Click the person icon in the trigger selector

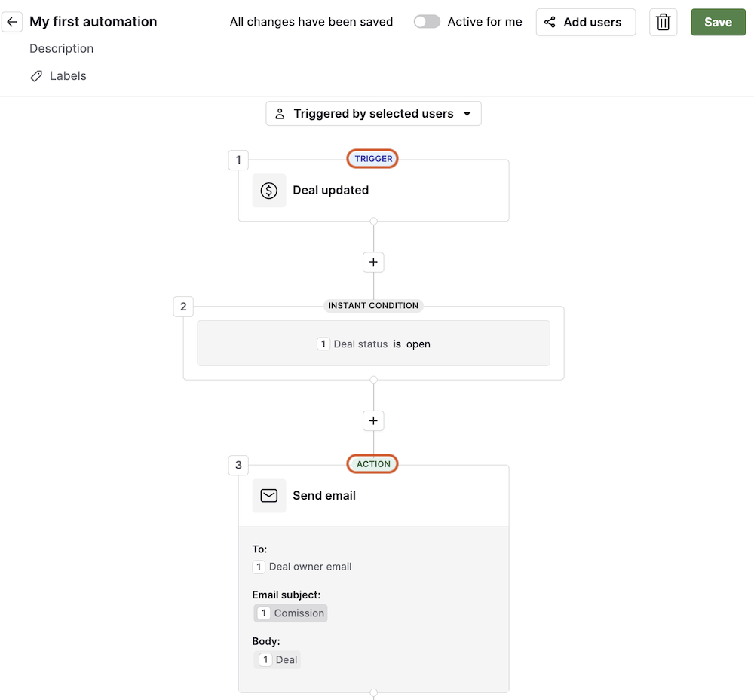pyautogui.click(x=280, y=113)
